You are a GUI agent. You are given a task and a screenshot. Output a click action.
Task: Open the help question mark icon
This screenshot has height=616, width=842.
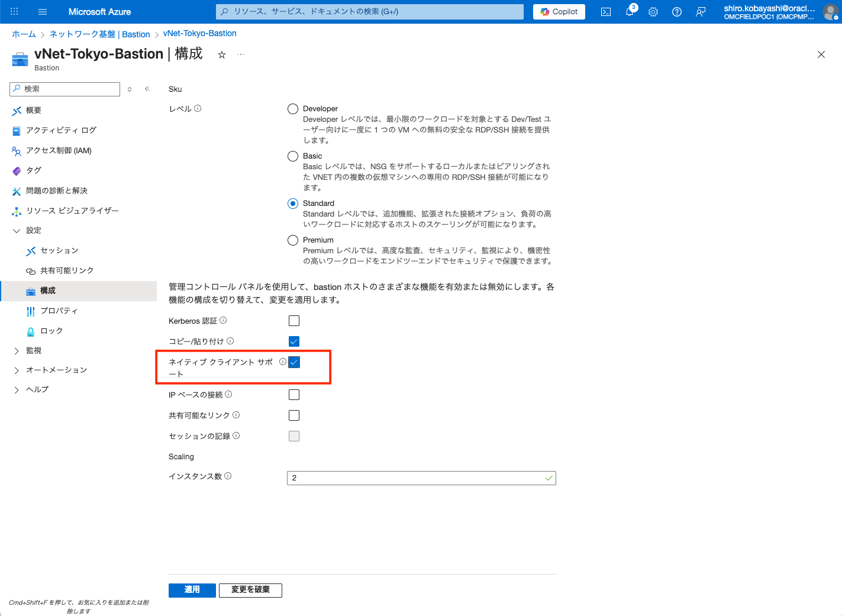(x=676, y=11)
